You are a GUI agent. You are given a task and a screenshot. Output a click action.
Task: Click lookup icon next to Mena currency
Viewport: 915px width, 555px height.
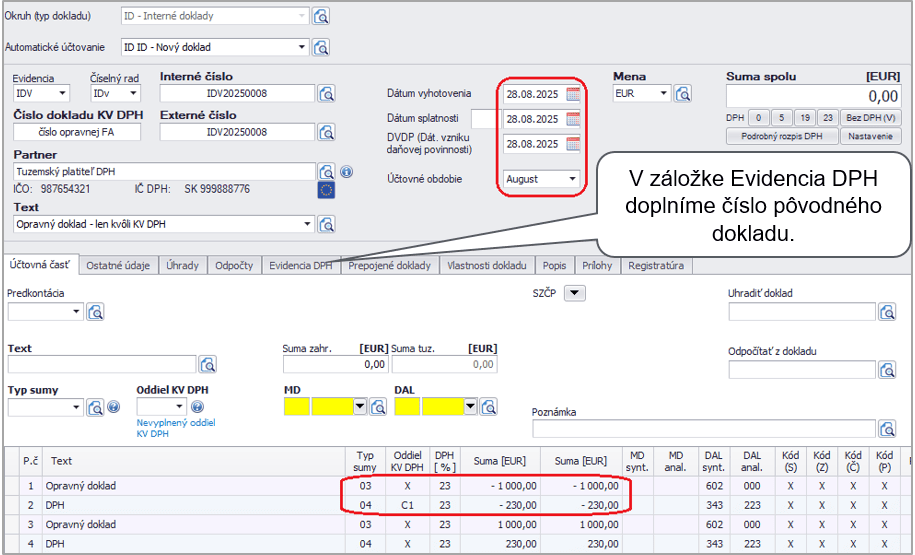[x=683, y=94]
